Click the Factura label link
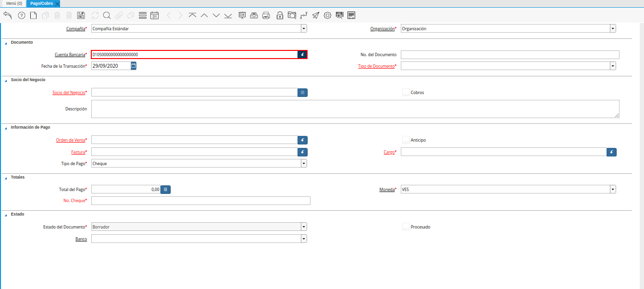 [78, 152]
